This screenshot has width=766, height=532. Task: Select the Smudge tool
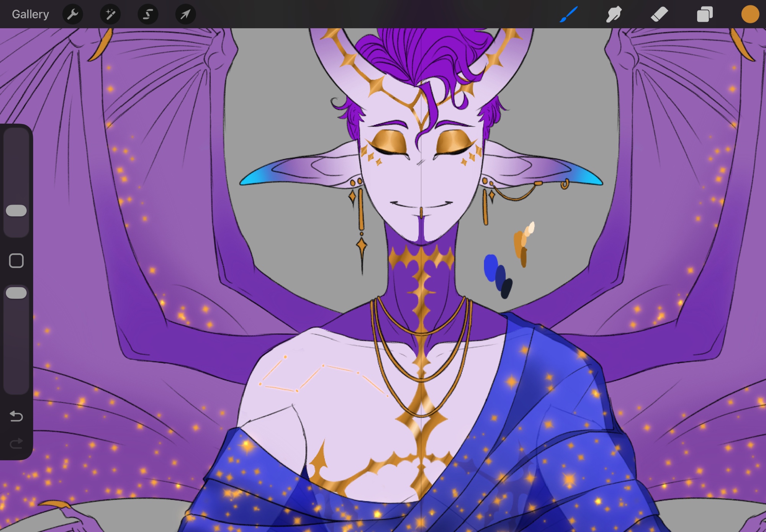click(x=614, y=14)
